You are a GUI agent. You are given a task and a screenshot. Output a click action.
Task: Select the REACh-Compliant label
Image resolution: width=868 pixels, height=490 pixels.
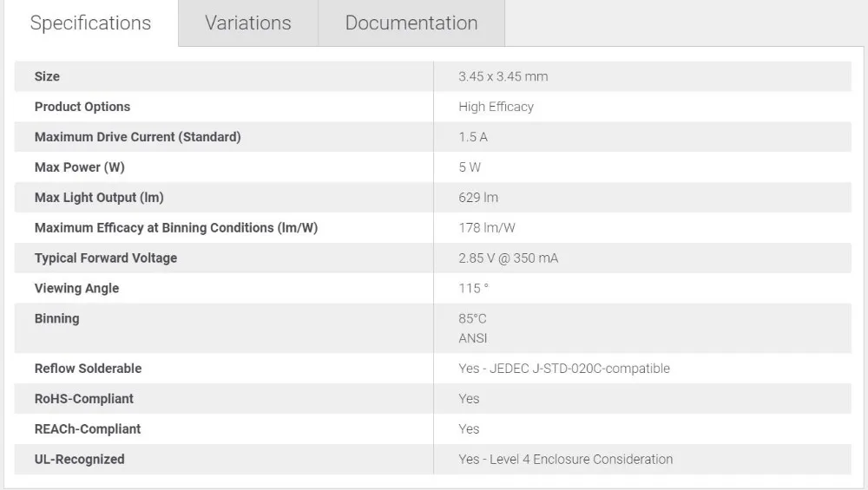point(88,429)
